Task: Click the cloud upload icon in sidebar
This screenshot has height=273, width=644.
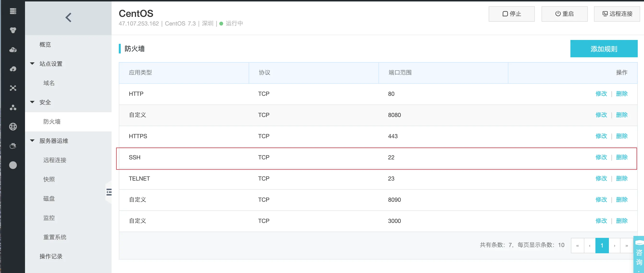Action: pyautogui.click(x=13, y=69)
